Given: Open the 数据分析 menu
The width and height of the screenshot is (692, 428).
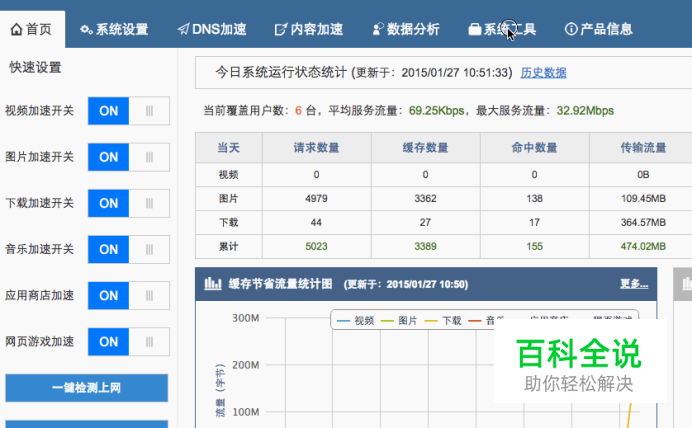Looking at the screenshot, I should pyautogui.click(x=406, y=30).
